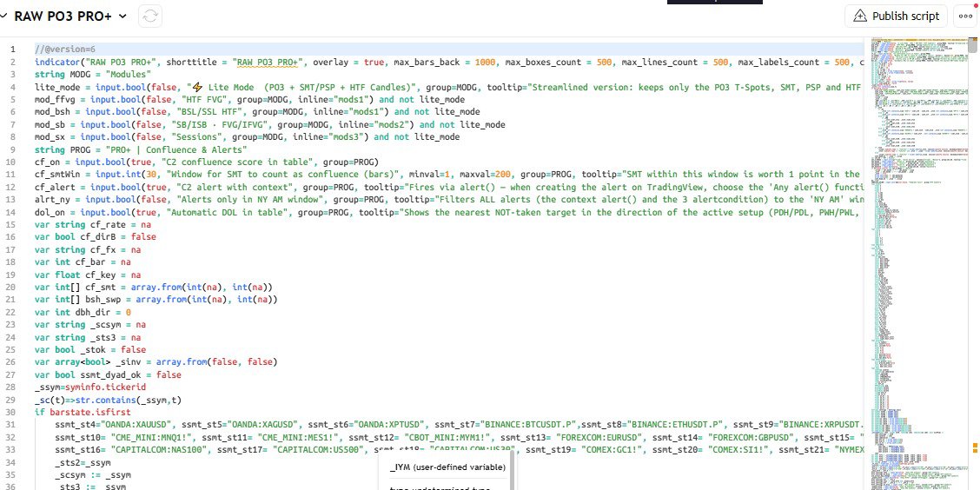Click the var float cf_key line
Screen dimensions: 980x490
tap(88, 275)
